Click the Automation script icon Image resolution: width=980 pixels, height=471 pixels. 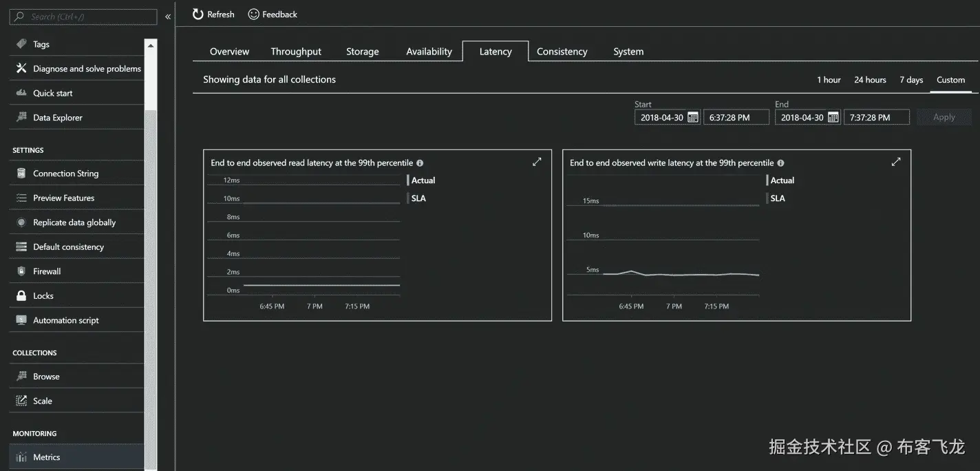pyautogui.click(x=21, y=320)
